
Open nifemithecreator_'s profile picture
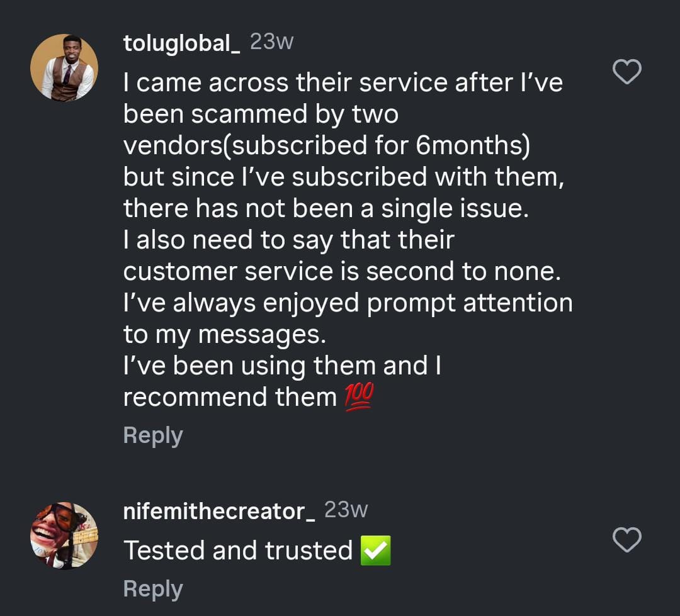pos(64,535)
